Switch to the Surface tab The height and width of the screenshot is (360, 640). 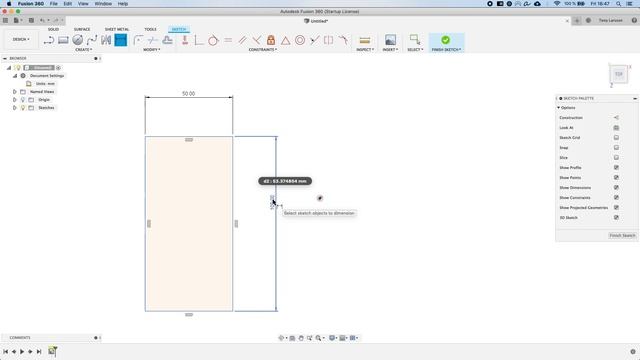click(x=82, y=29)
